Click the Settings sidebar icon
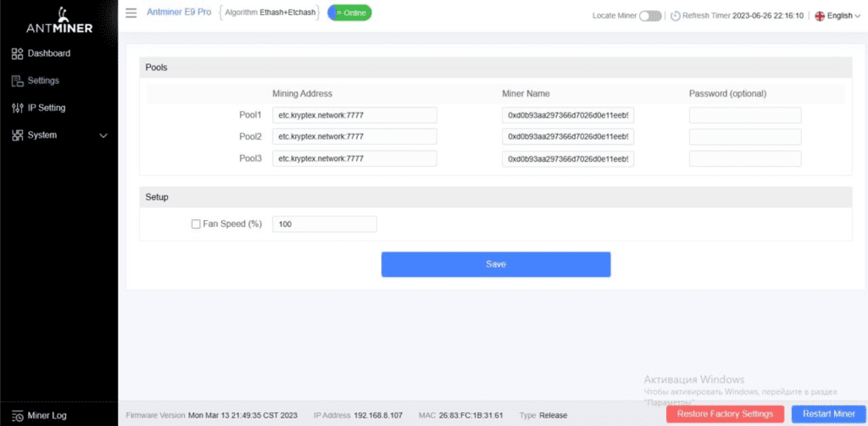Screen dimensions: 868x426 17,80
